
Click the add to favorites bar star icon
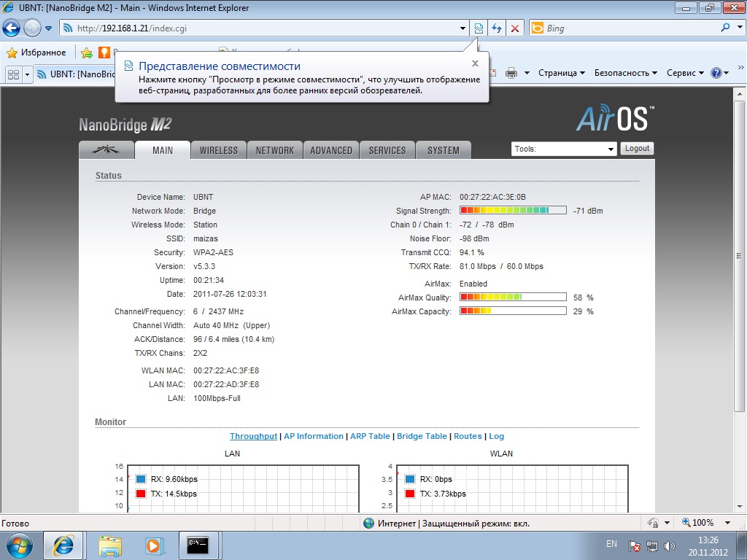(x=87, y=52)
